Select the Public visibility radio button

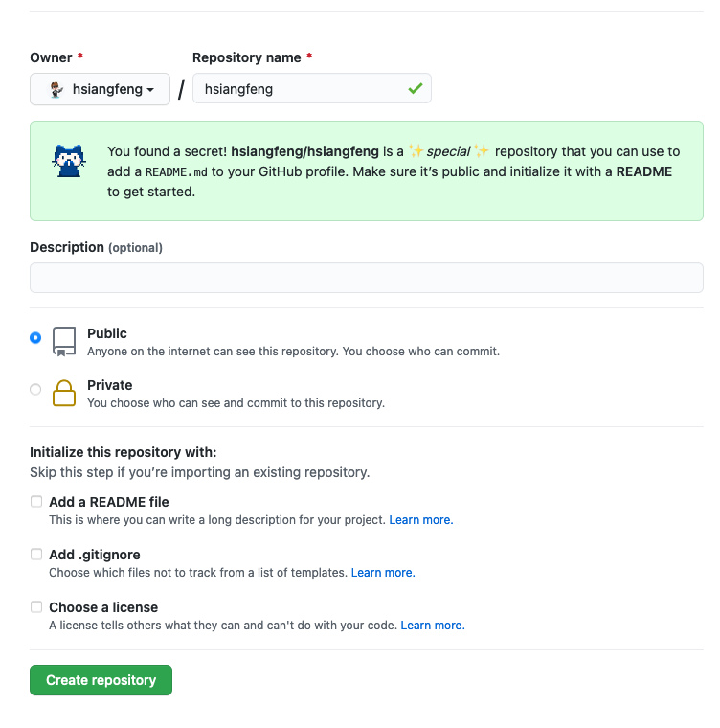coord(35,337)
